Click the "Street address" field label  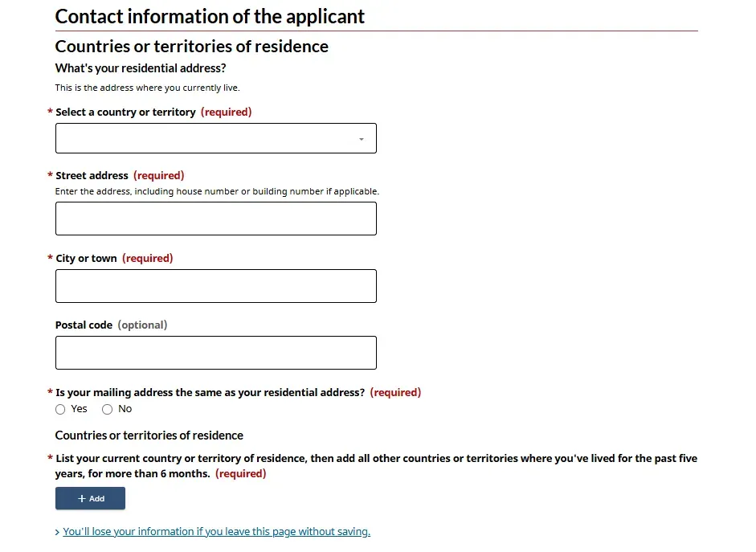click(92, 175)
